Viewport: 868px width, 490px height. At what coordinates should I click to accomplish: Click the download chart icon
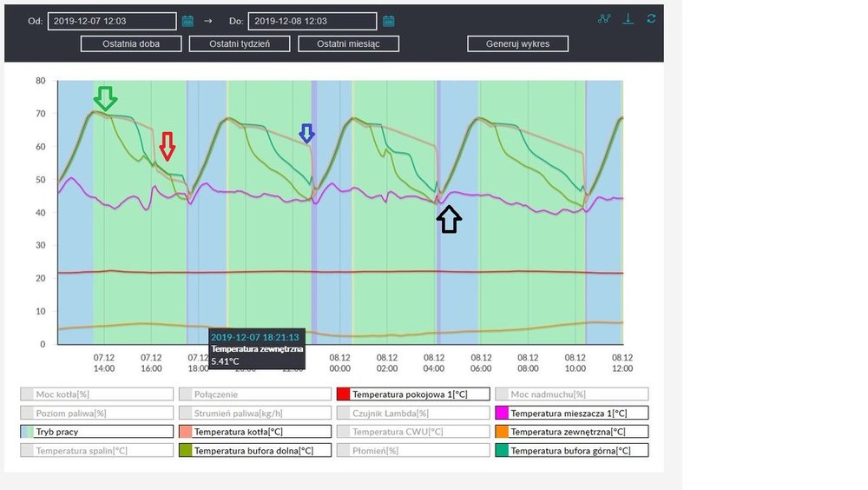(x=628, y=19)
